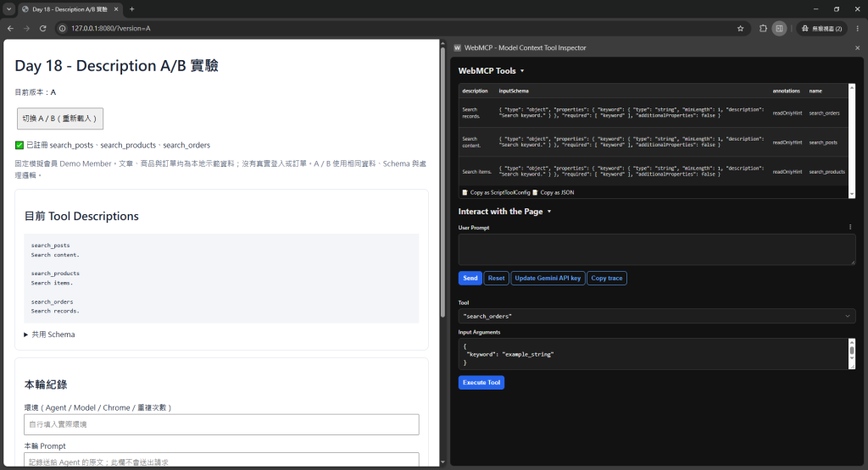
Task: Click the tools table scrollbar
Action: pos(852,141)
